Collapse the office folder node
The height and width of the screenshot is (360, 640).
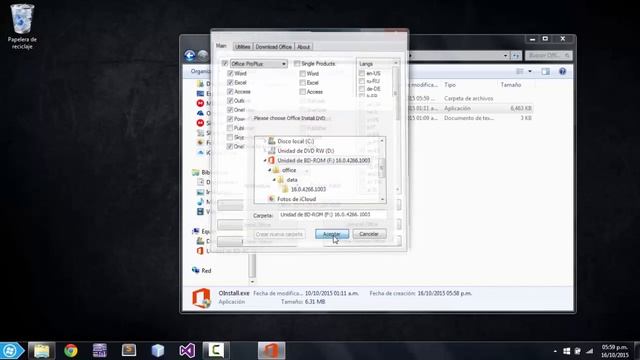[x=269, y=170]
